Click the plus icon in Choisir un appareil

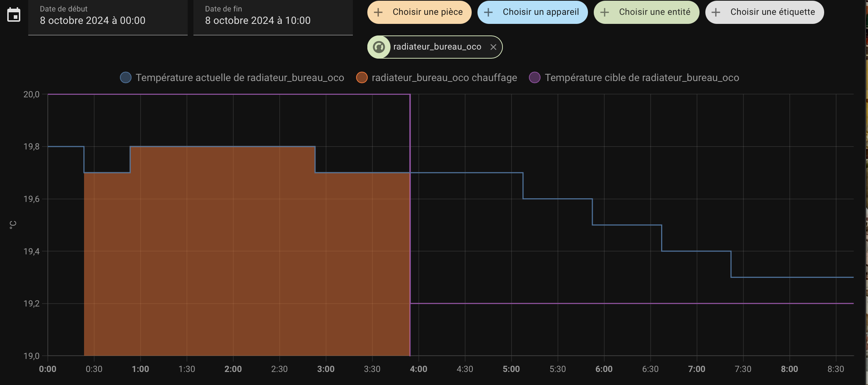point(488,12)
